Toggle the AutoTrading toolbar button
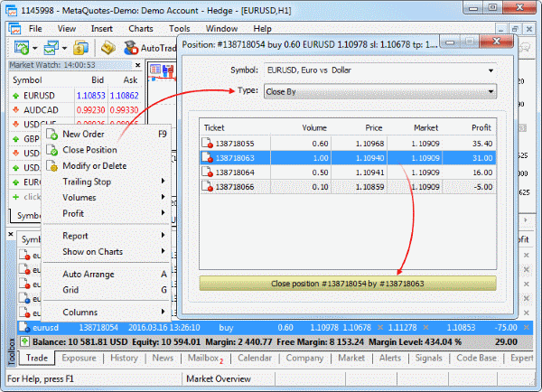 tap(150, 48)
